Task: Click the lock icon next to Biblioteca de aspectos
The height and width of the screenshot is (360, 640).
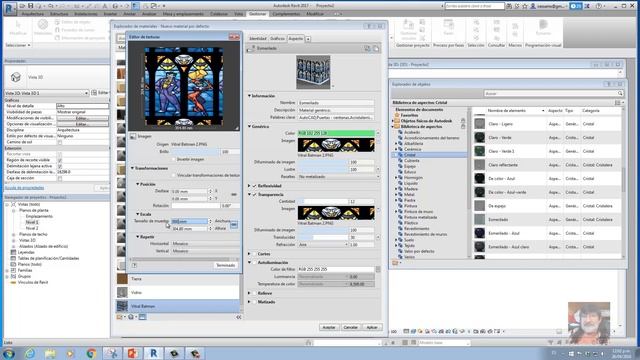Action: coord(463,127)
